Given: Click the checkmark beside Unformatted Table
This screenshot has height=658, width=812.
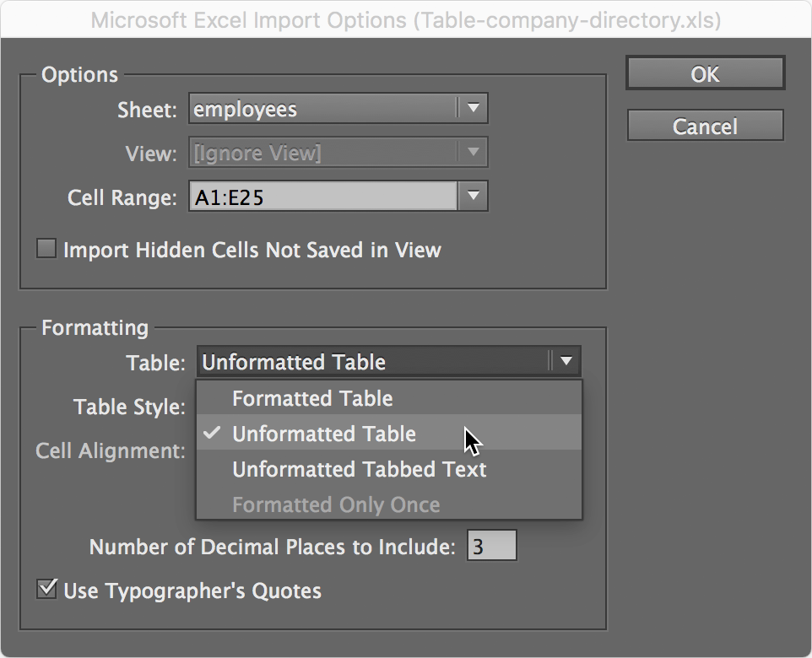Looking at the screenshot, I should point(214,434).
